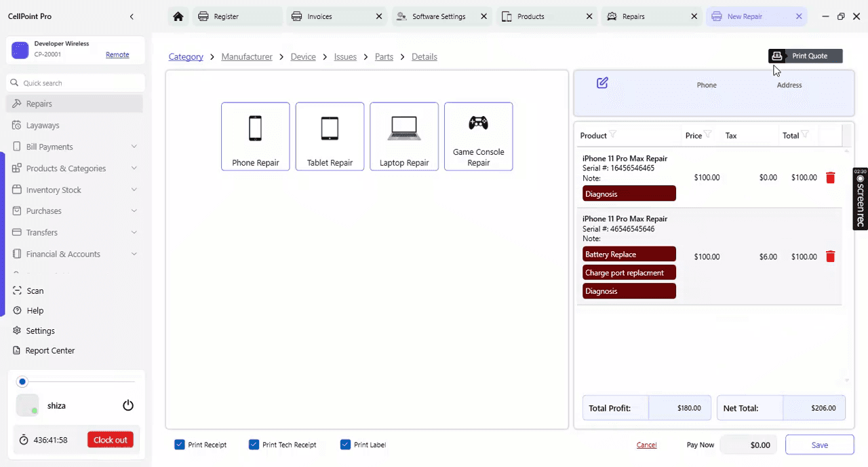Delete the second repair row with Battery Replace
The height and width of the screenshot is (467, 868).
(x=830, y=257)
